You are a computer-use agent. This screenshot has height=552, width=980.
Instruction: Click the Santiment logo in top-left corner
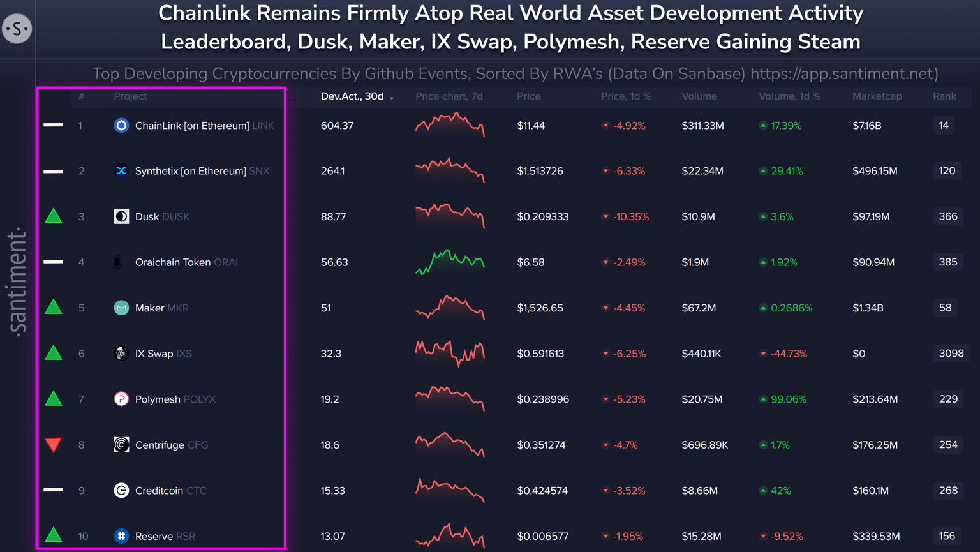pos(17,29)
